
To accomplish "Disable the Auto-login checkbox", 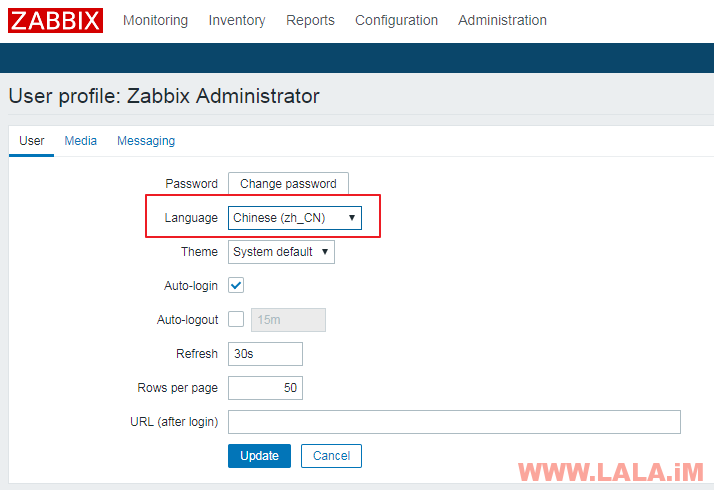I will pyautogui.click(x=237, y=286).
